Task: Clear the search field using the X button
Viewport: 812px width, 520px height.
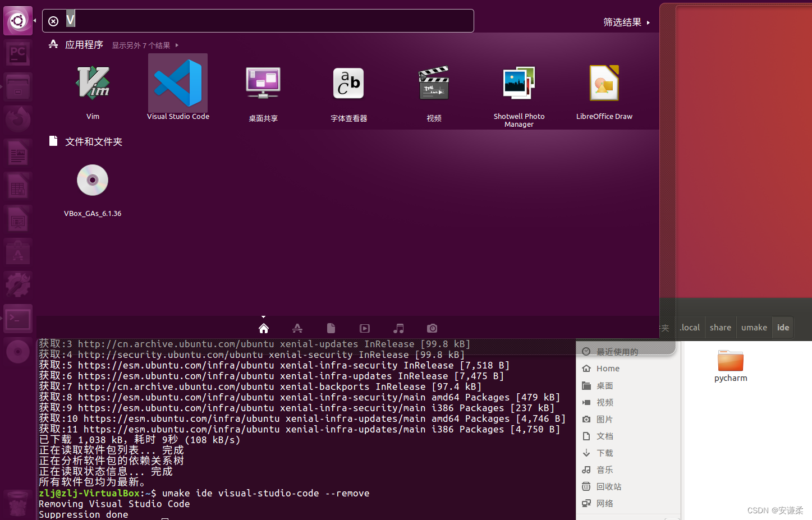Action: point(53,21)
